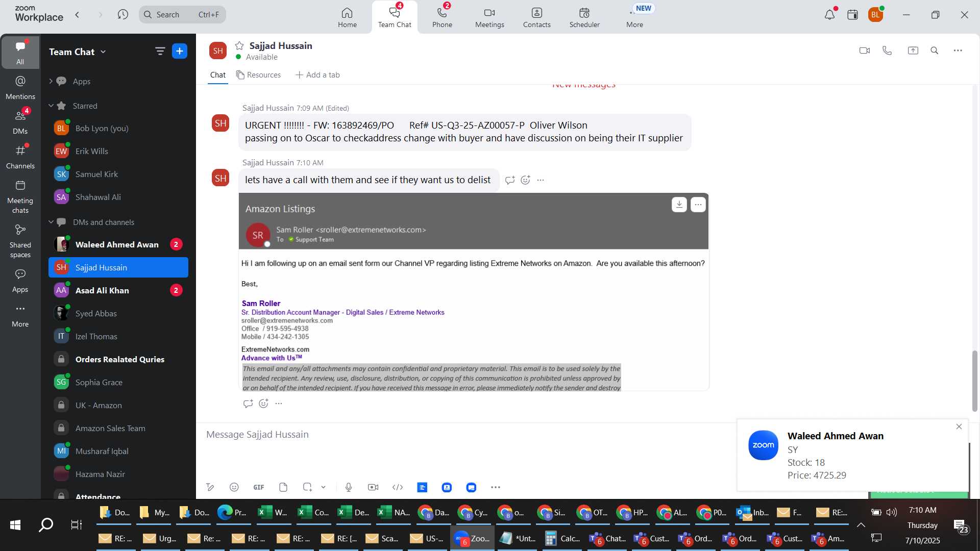Reply to the Amazon Listings email message

click(248, 404)
